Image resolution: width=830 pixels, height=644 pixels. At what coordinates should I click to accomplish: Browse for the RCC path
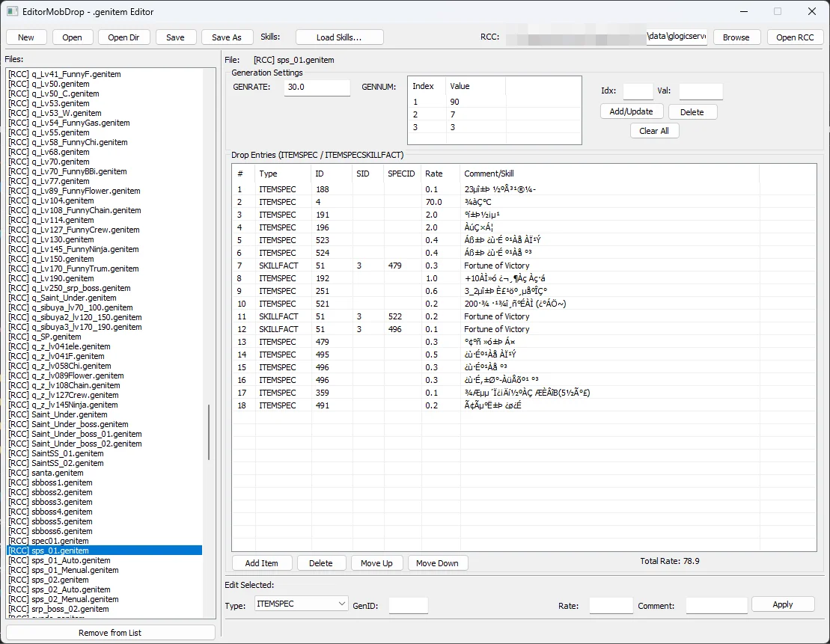(x=736, y=37)
